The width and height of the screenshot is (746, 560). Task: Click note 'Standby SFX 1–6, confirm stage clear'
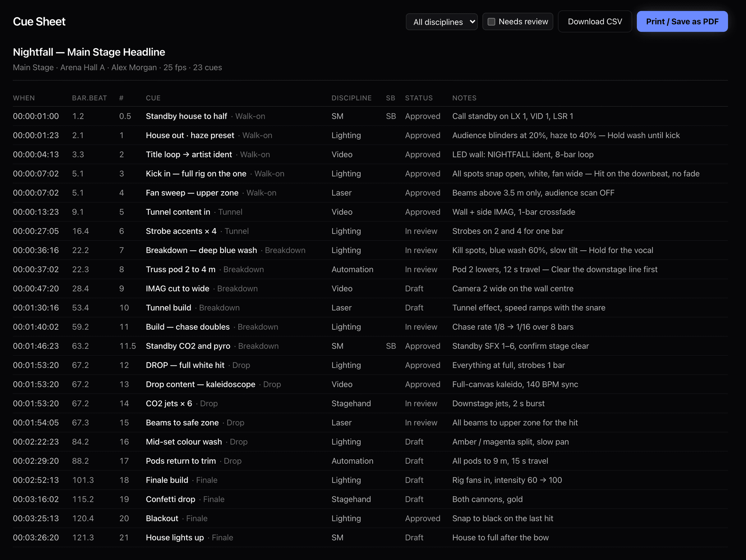520,346
